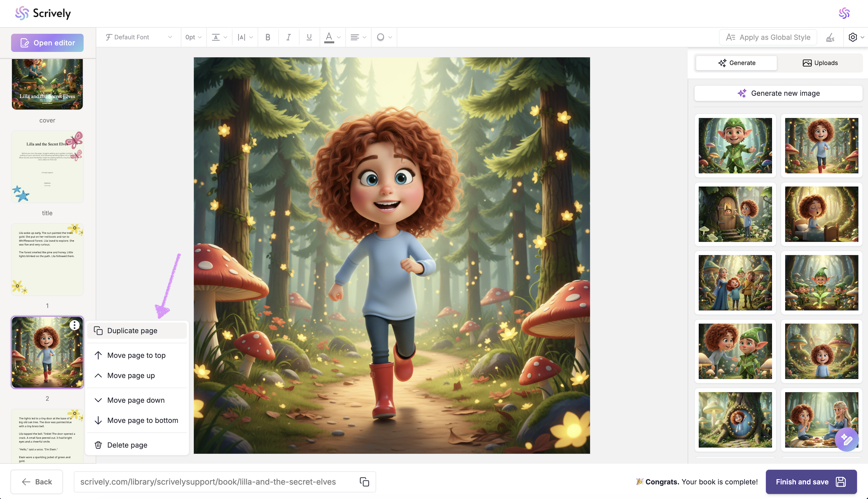
Task: Toggle bold text formatting
Action: 268,37
